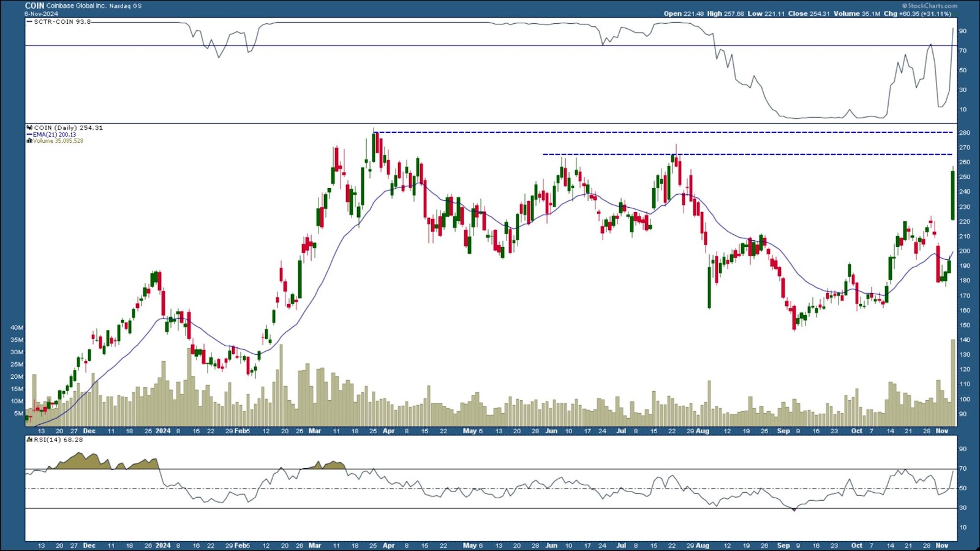980x551 pixels.
Task: Click 40M on the volume axis
Action: (x=17, y=328)
